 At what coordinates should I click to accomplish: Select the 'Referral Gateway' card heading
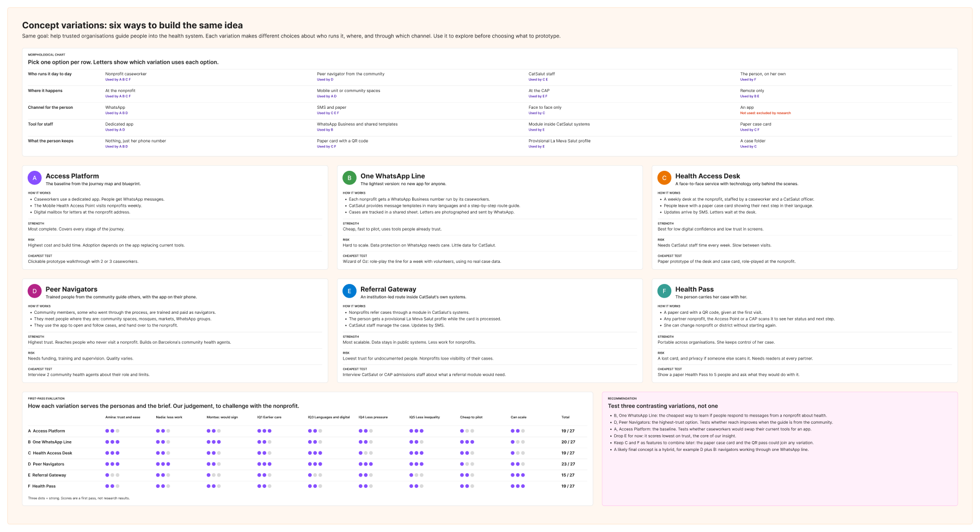point(388,289)
